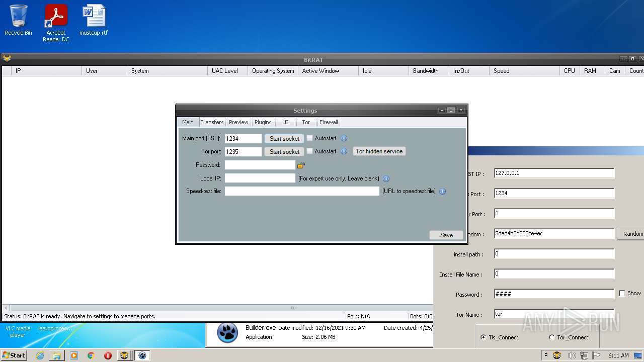Open mustcup.rtf document icon
This screenshot has height=362, width=644.
pos(94,20)
